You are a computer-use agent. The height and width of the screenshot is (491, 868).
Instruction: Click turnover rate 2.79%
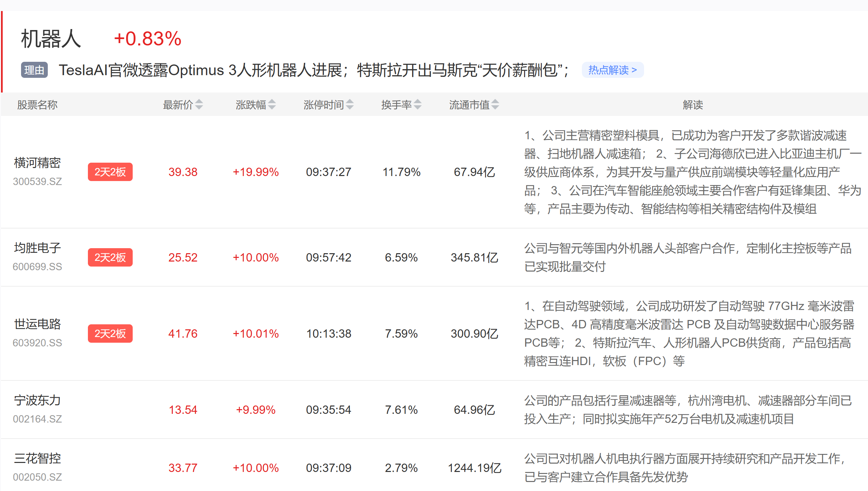click(x=401, y=468)
